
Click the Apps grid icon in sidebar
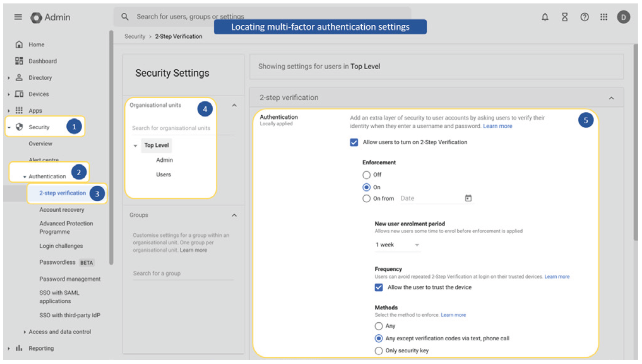tap(19, 110)
